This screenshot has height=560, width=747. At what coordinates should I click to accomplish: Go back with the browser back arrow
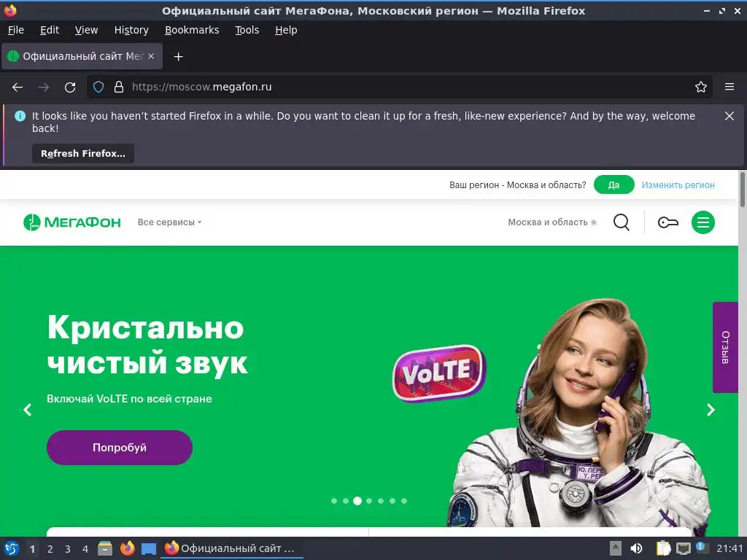tap(18, 87)
